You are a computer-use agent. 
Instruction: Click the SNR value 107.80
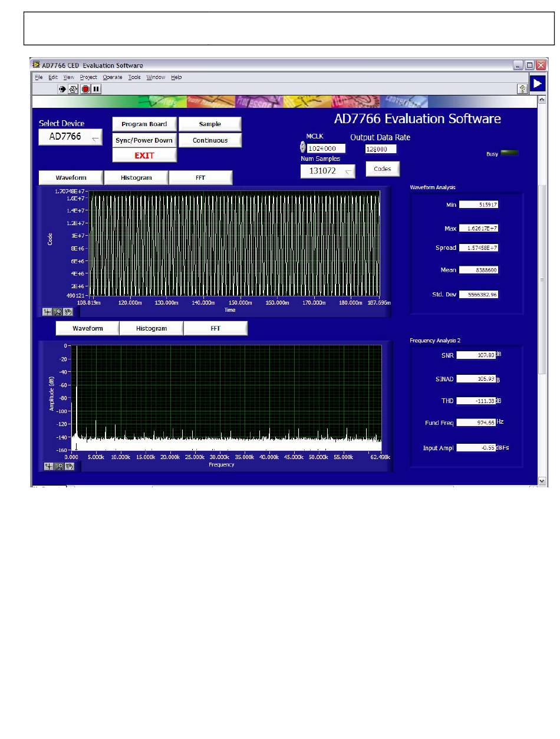tap(476, 355)
